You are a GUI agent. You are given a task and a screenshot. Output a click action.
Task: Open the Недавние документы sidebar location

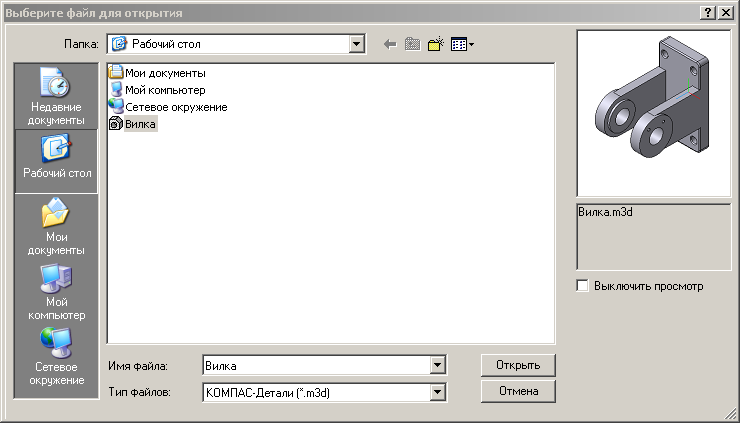pyautogui.click(x=56, y=96)
